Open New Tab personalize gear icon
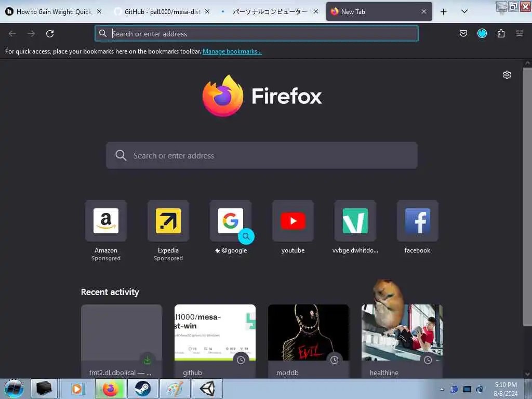This screenshot has height=399, width=532. point(507,75)
